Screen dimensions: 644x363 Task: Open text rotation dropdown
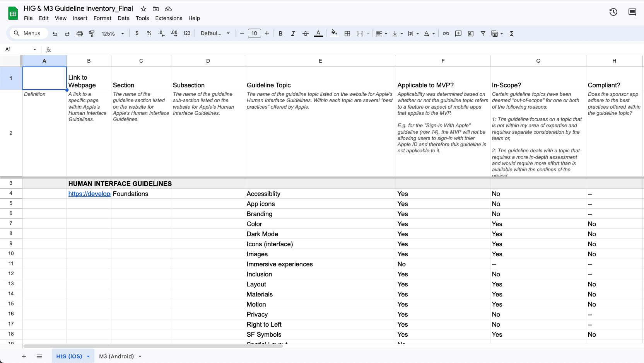click(429, 34)
